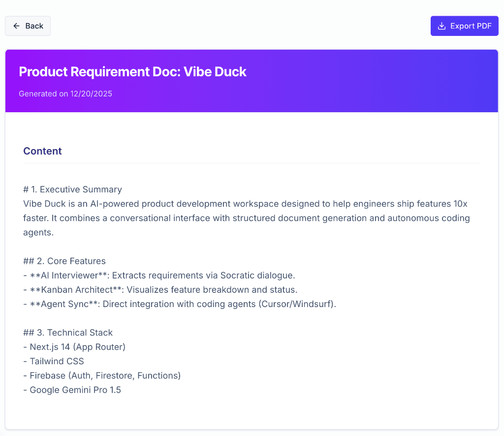Click the Generated on 12/20/2025 date text
Image resolution: width=504 pixels, height=436 pixels.
click(x=65, y=93)
